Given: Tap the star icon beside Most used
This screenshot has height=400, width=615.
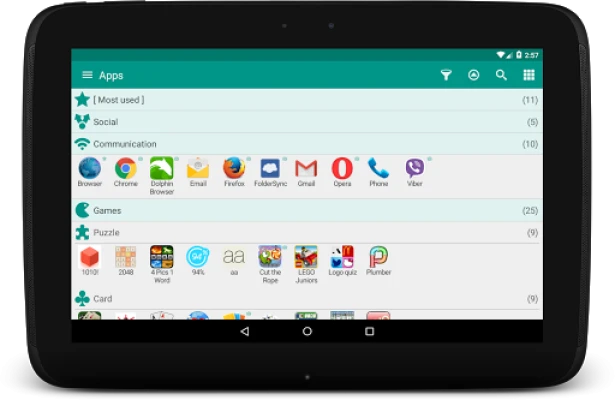Looking at the screenshot, I should coord(82,100).
